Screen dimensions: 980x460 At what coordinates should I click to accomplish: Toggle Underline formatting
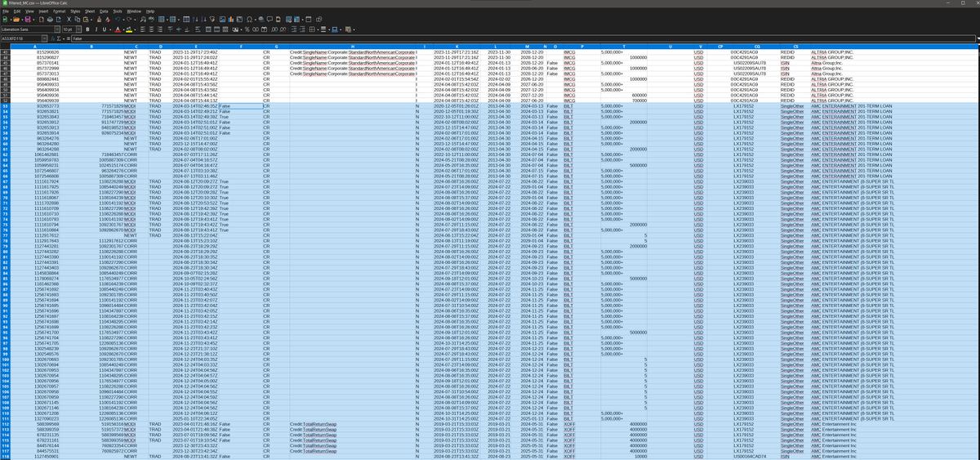click(x=105, y=29)
